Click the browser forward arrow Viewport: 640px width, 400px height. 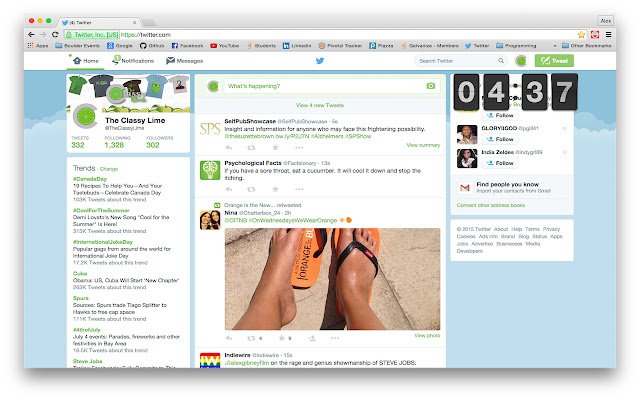(x=43, y=35)
